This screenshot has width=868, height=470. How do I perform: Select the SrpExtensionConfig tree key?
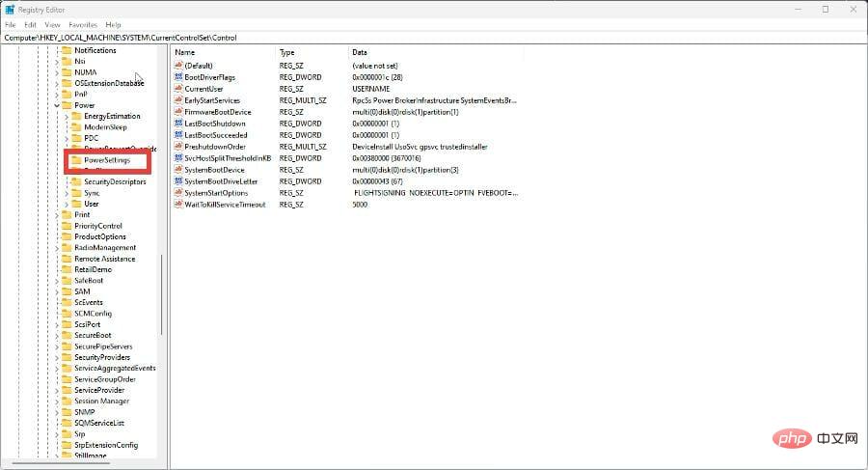point(106,445)
